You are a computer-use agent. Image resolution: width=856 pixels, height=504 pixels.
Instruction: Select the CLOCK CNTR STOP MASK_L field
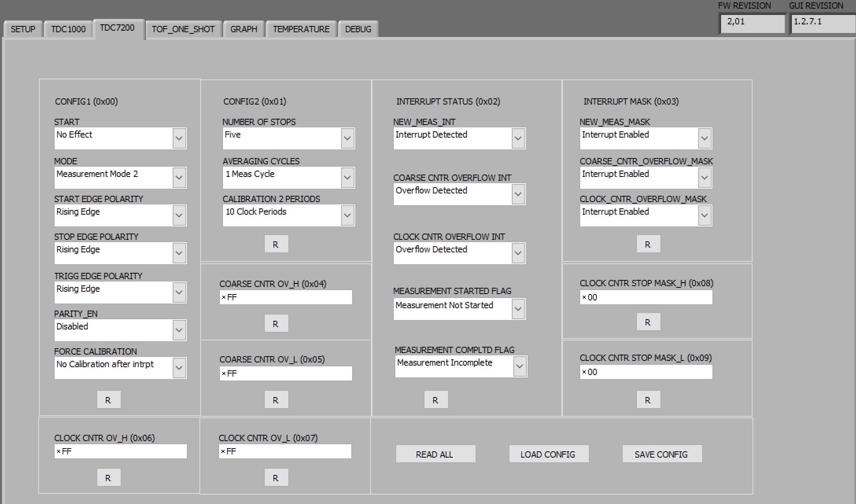tap(646, 372)
